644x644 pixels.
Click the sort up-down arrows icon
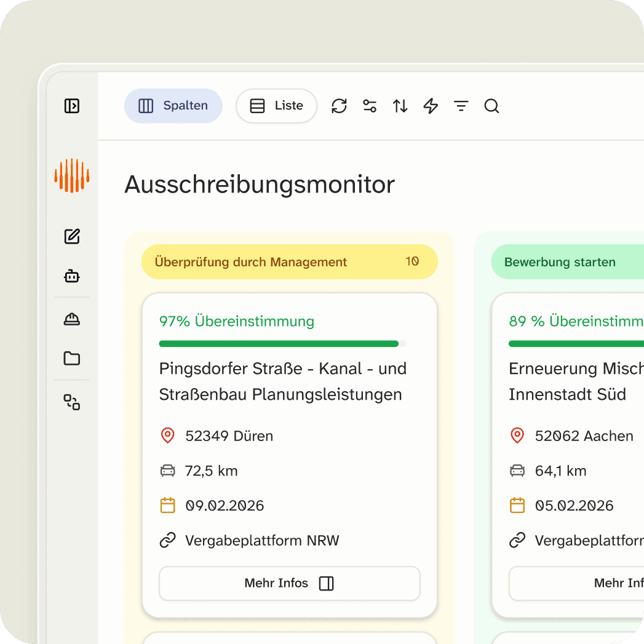click(x=400, y=106)
